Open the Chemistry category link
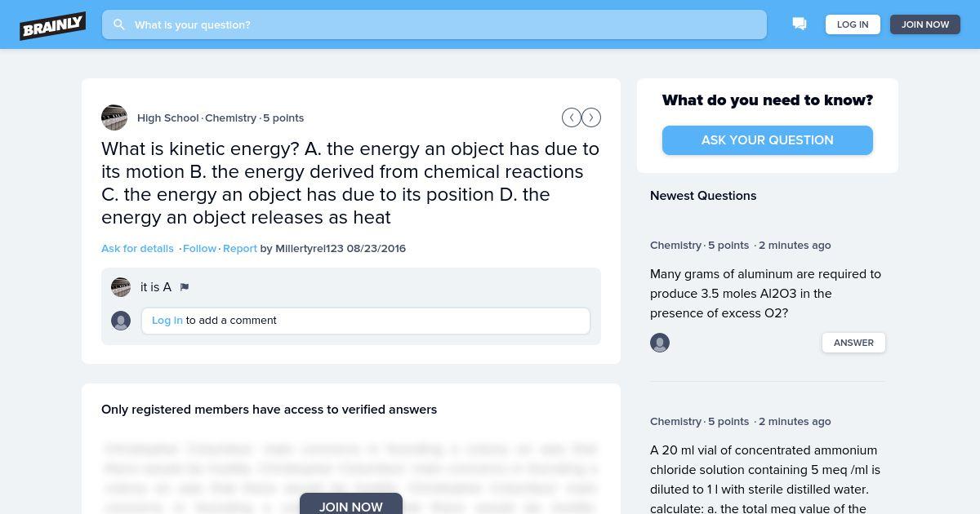Screen dimensions: 980x514 tap(230, 117)
